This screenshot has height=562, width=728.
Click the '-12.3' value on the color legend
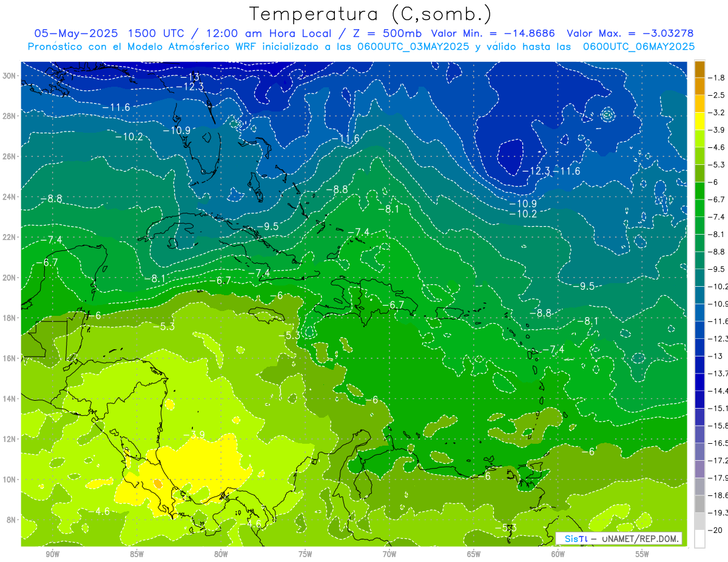click(x=718, y=338)
